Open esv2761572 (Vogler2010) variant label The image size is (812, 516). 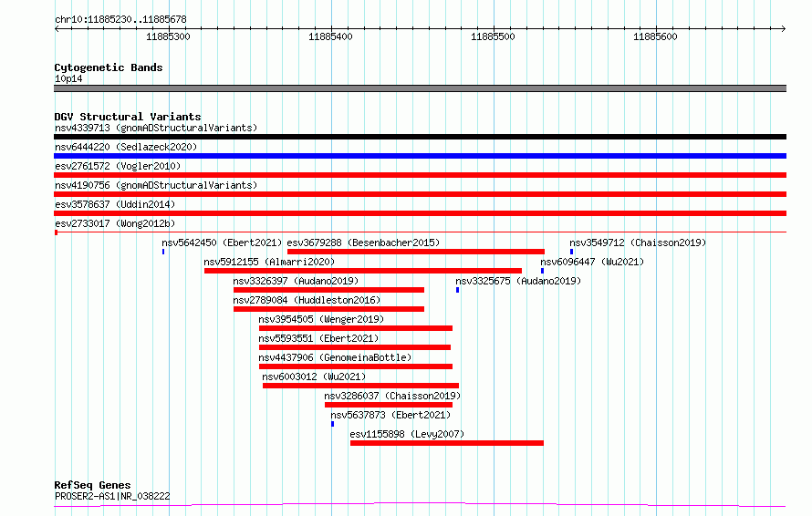[118, 166]
